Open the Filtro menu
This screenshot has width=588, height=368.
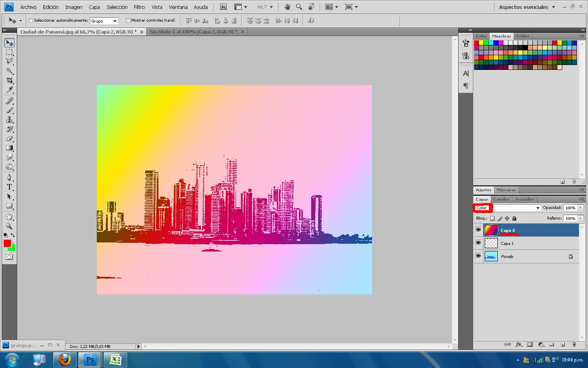click(139, 7)
